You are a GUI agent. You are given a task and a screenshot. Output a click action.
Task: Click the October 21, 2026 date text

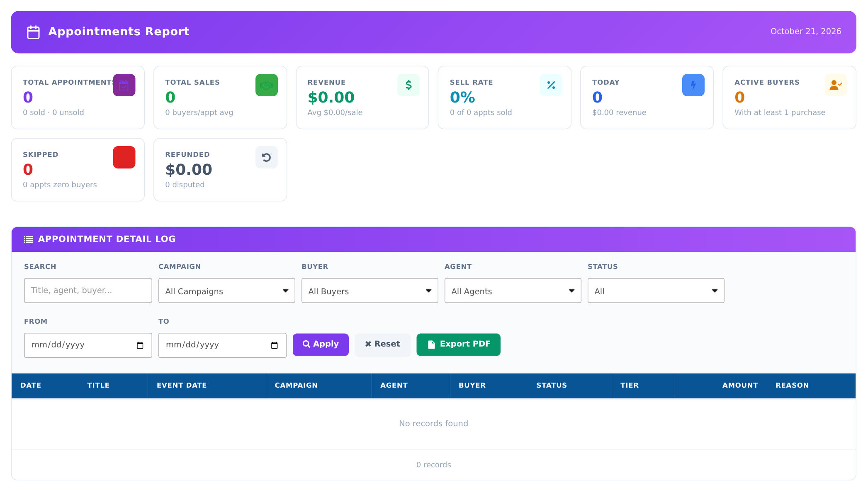tap(806, 32)
